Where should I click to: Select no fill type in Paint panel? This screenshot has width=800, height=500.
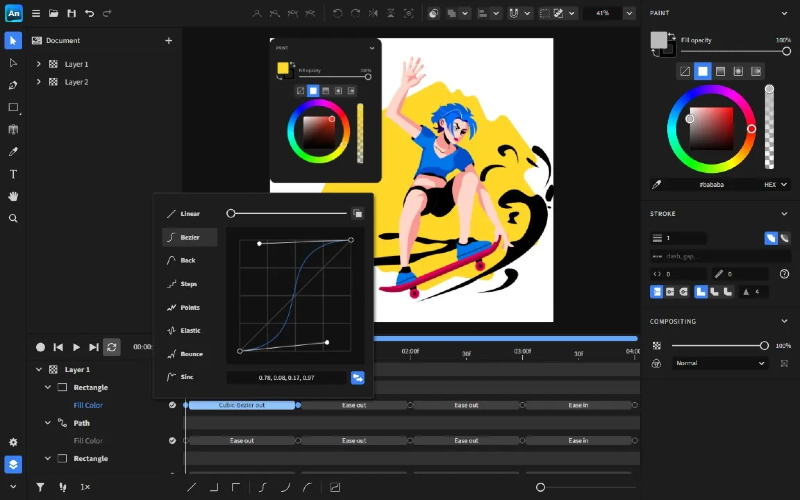(x=685, y=71)
